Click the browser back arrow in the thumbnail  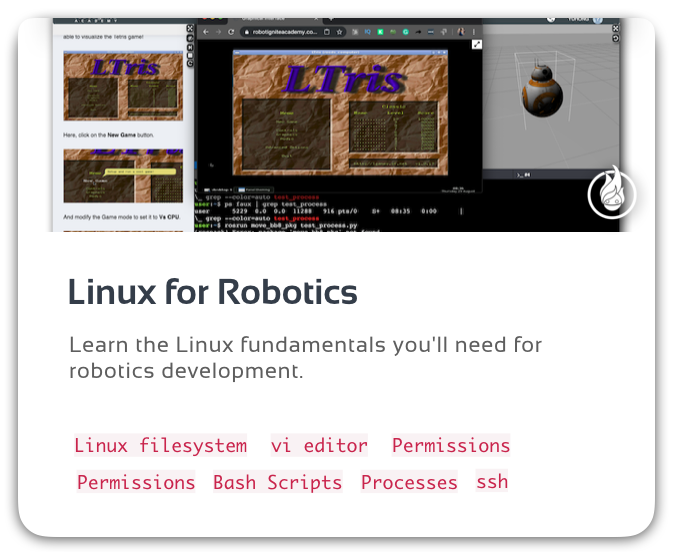206,32
